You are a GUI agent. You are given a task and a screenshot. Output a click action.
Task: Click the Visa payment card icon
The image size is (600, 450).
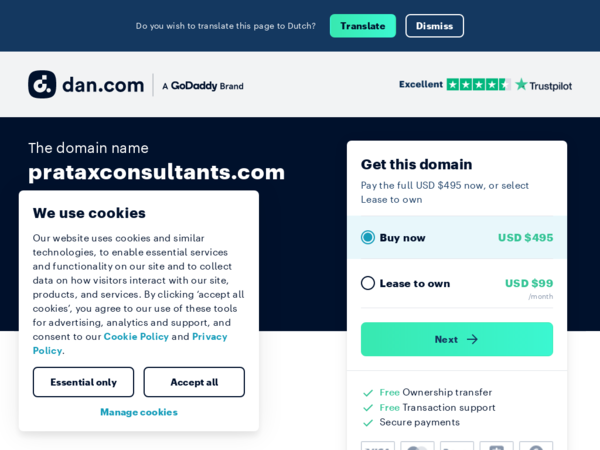click(x=378, y=446)
